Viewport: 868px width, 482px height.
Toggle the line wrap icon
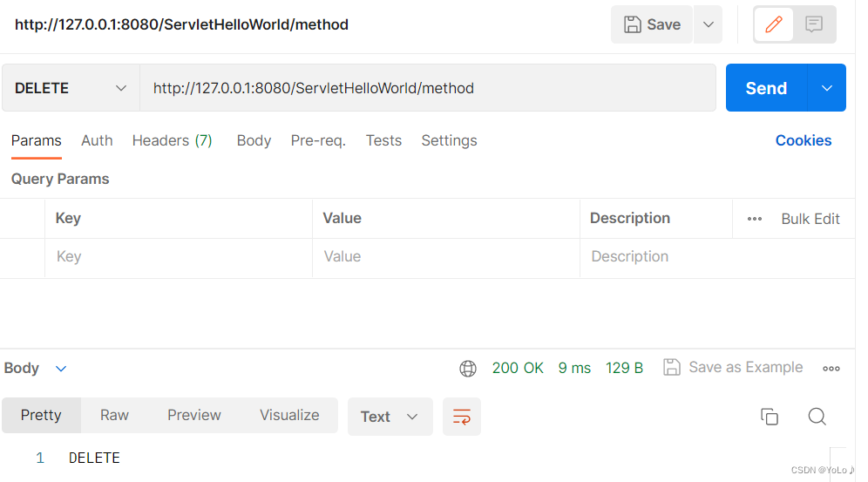462,416
